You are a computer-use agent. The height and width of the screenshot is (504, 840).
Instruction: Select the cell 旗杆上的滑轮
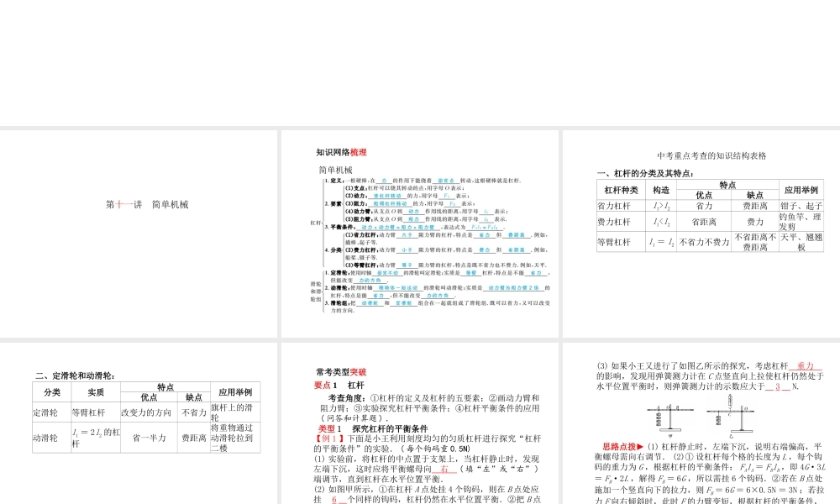point(235,412)
